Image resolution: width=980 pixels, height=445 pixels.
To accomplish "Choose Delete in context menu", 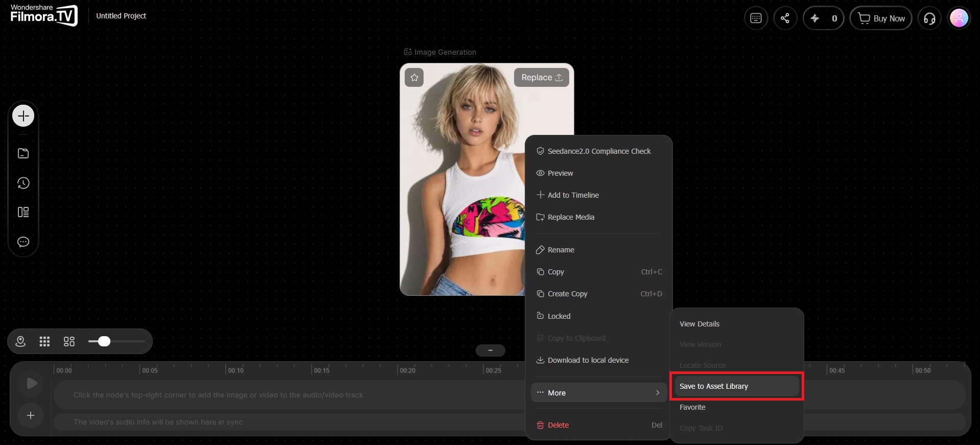I will coord(599,425).
